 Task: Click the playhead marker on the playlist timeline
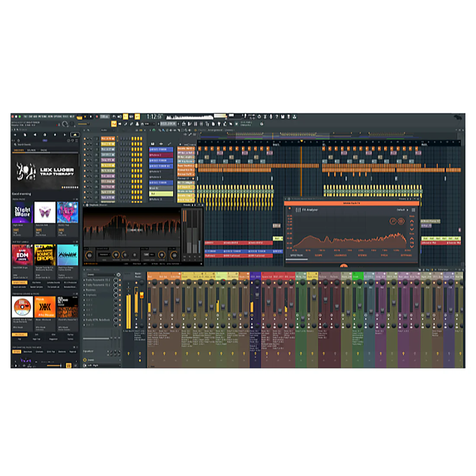click(302, 141)
